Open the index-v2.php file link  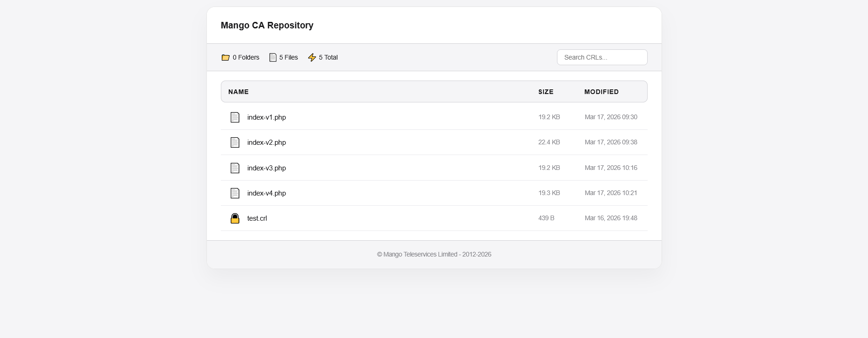click(266, 142)
